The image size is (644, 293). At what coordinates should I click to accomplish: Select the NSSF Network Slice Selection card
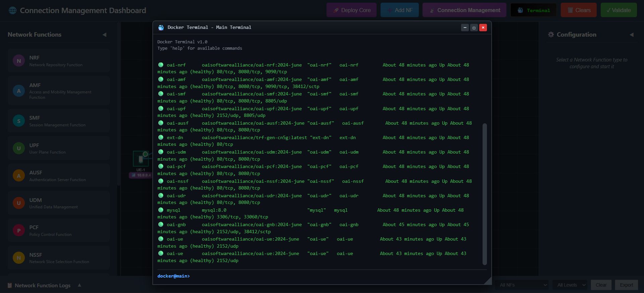(x=59, y=258)
